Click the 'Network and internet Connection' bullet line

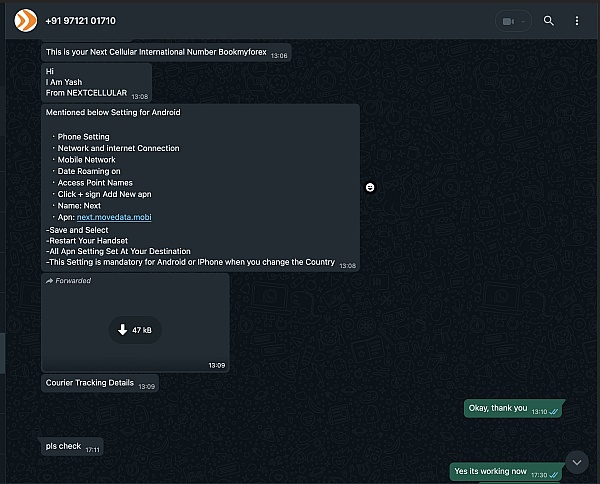tap(118, 148)
